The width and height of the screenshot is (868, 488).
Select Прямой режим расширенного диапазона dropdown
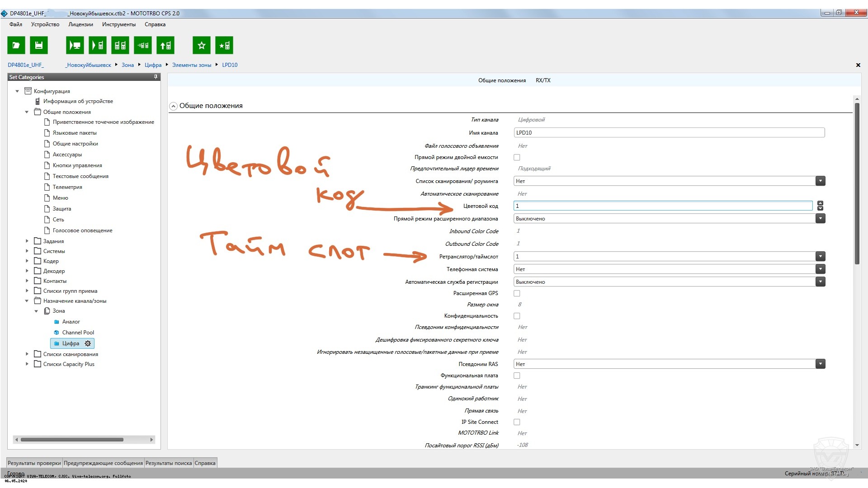670,218
